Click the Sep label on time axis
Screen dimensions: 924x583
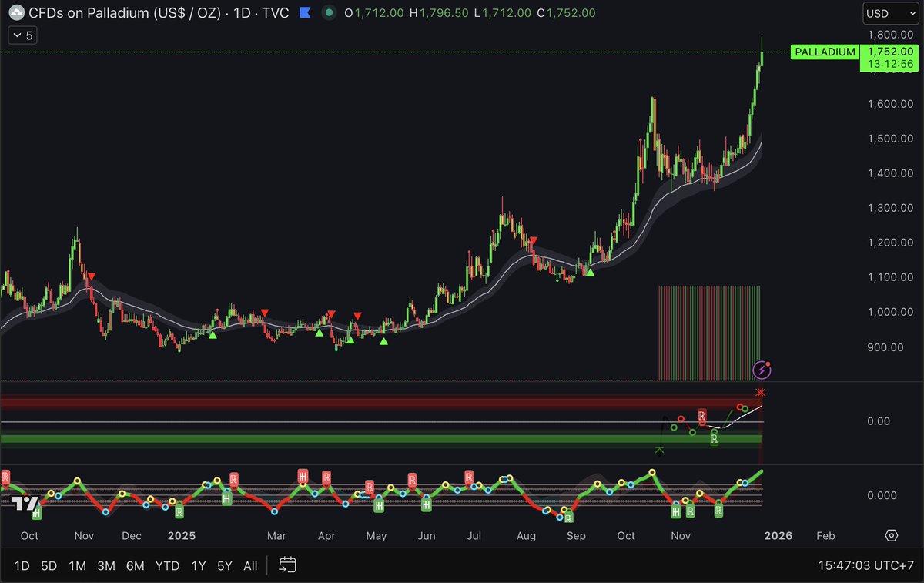[x=576, y=535]
